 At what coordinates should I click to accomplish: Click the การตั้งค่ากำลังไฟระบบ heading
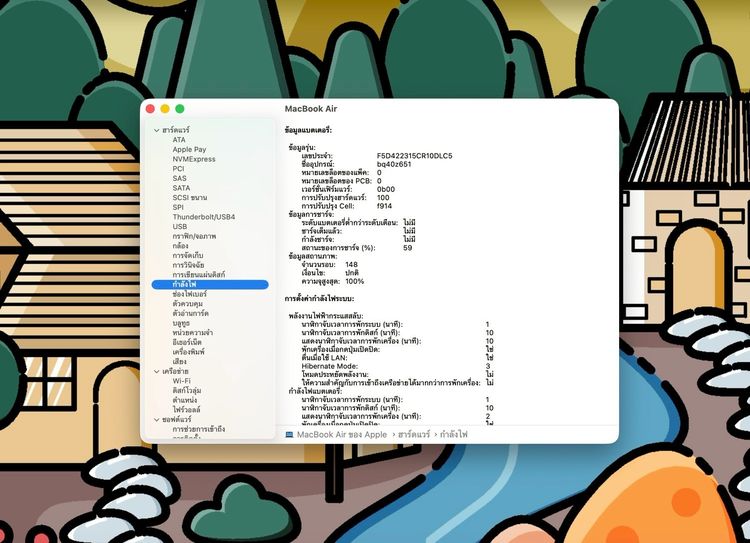pyautogui.click(x=319, y=299)
